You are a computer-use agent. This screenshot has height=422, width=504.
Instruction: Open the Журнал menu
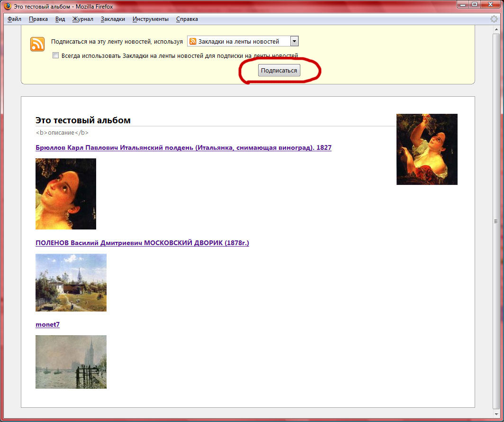[82, 19]
